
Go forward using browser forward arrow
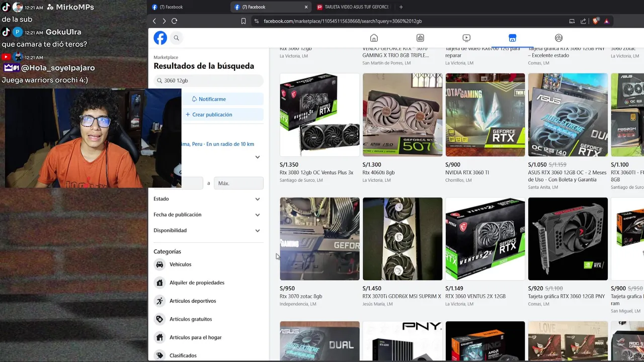164,21
